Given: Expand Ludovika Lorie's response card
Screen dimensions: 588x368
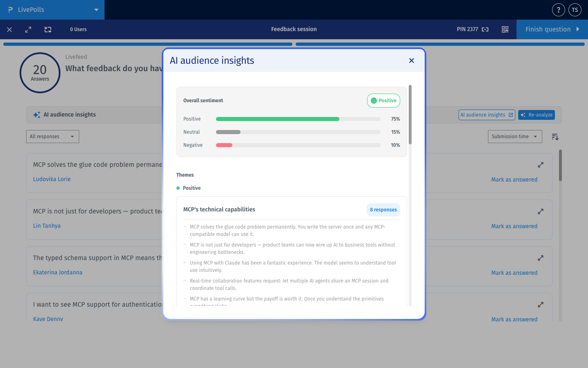Looking at the screenshot, I should [x=541, y=165].
